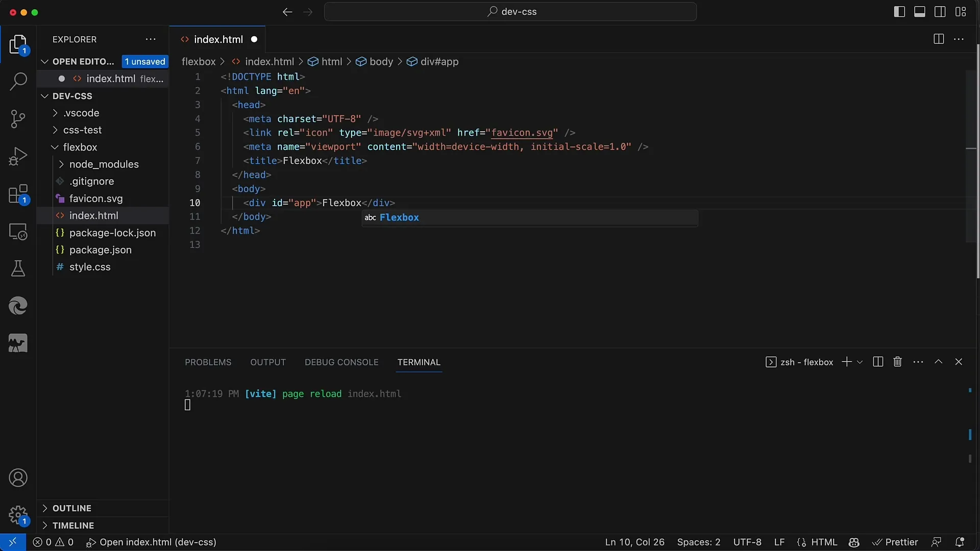This screenshot has height=551, width=980.
Task: Close the terminal panel
Action: point(959,362)
